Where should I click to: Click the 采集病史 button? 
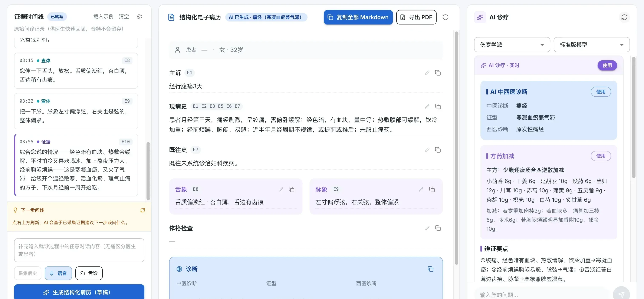[x=28, y=273]
